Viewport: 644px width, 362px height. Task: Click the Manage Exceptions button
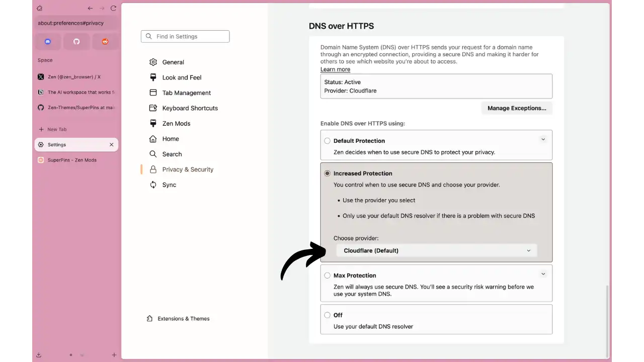(517, 108)
